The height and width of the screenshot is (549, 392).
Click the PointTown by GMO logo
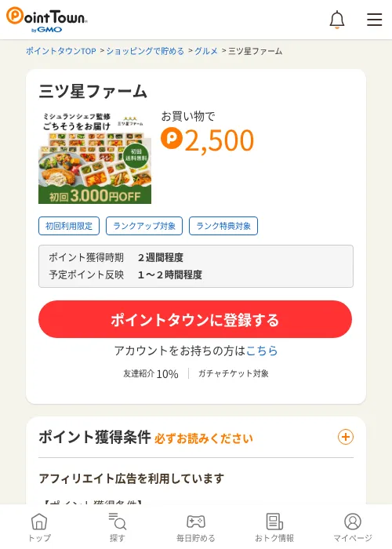[47, 20]
